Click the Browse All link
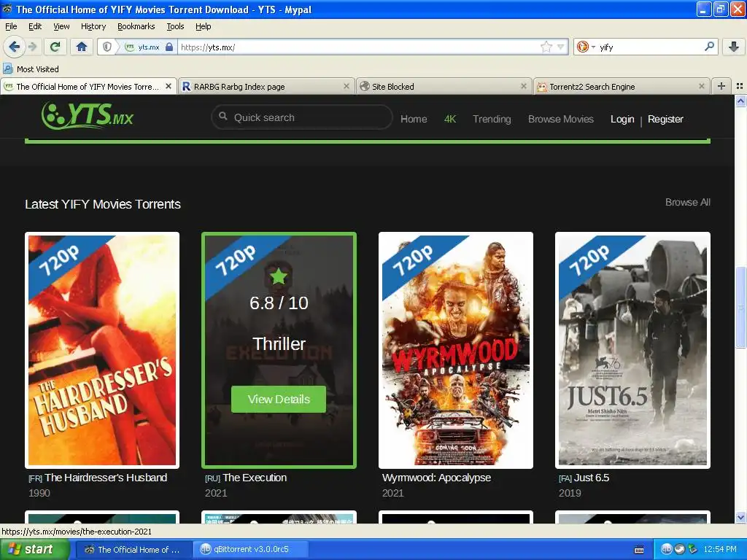This screenshot has width=747, height=560. pyautogui.click(x=687, y=203)
